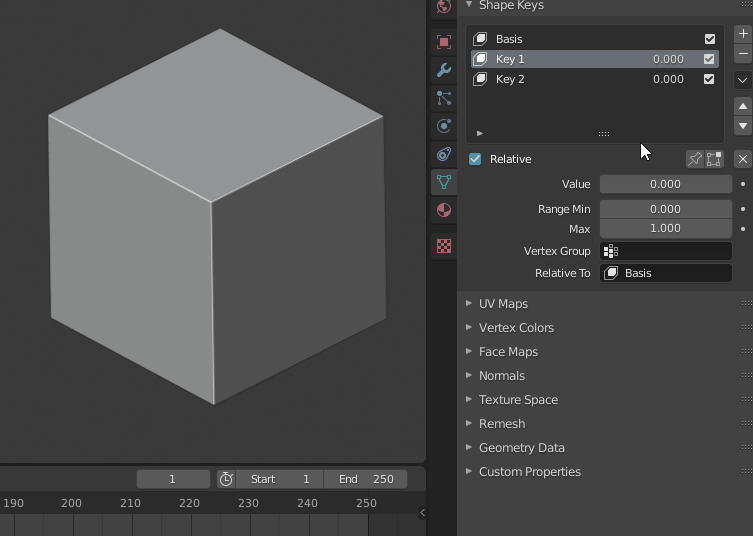Open the World properties globe tab
Image resolution: width=753 pixels, height=536 pixels.
click(444, 7)
